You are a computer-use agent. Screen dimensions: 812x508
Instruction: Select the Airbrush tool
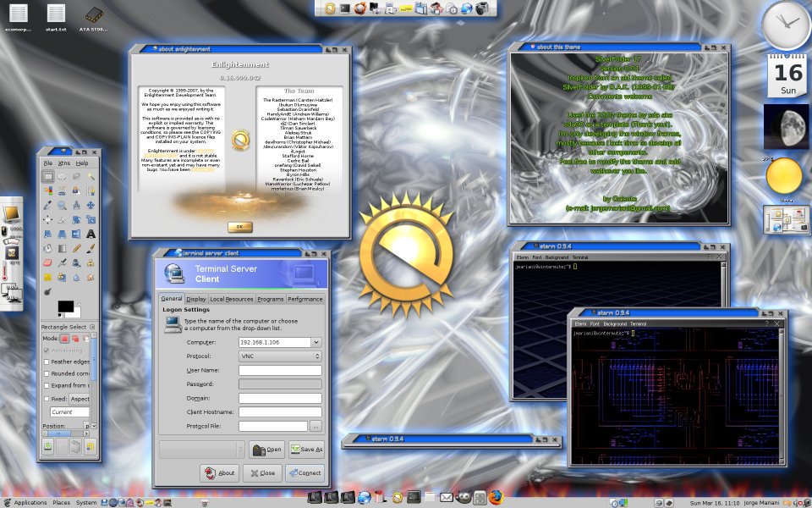click(62, 262)
